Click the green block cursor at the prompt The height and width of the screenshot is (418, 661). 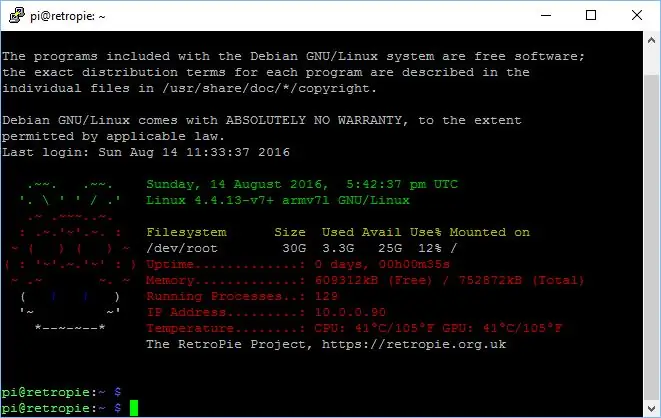(x=134, y=408)
